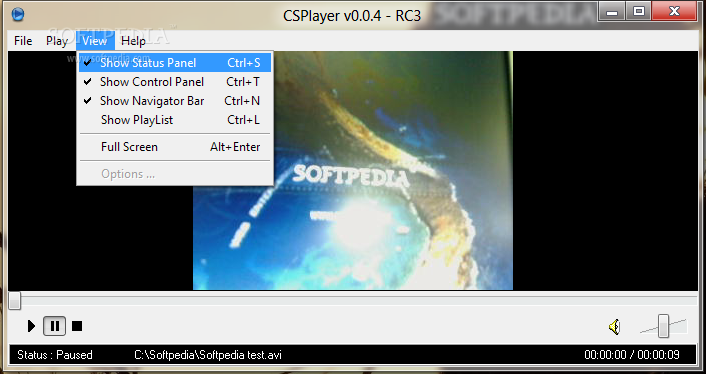Toggle Show Navigator Bar option
This screenshot has height=374, width=706.
pyautogui.click(x=175, y=101)
